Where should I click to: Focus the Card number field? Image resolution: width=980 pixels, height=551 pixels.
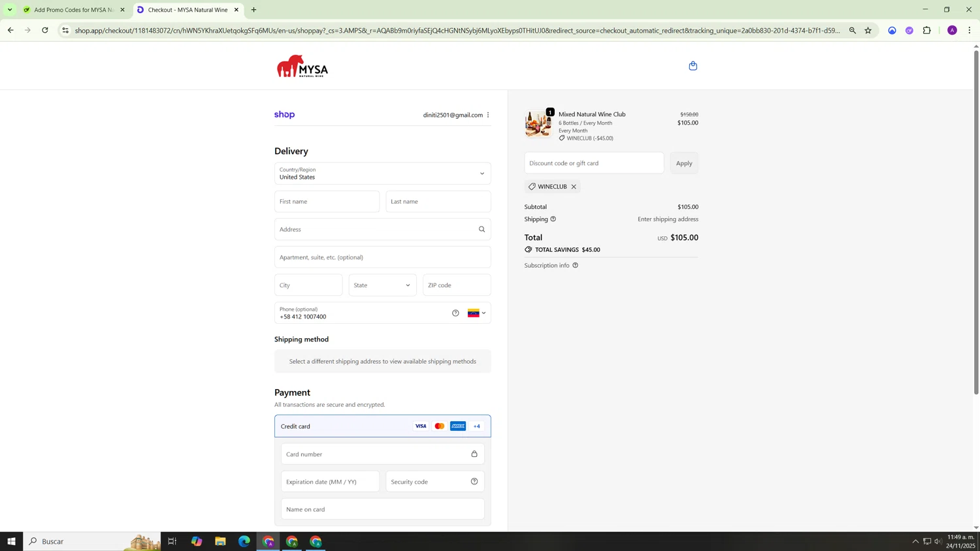tap(382, 454)
